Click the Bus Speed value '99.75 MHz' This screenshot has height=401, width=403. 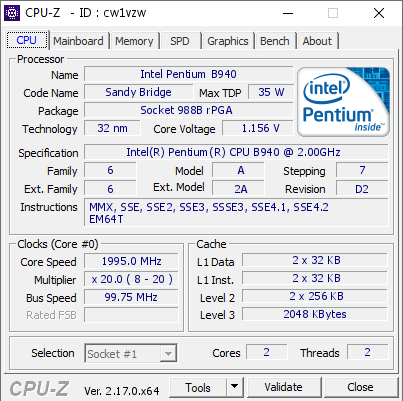(131, 297)
